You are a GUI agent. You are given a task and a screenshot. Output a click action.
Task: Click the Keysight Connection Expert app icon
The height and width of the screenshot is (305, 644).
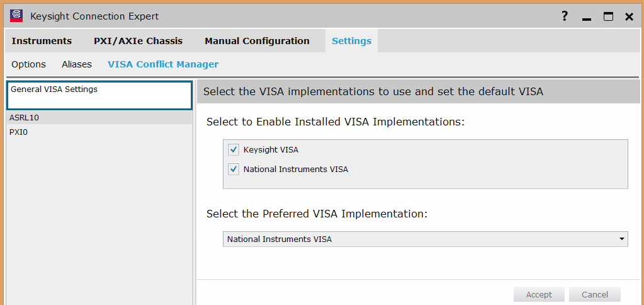click(16, 16)
